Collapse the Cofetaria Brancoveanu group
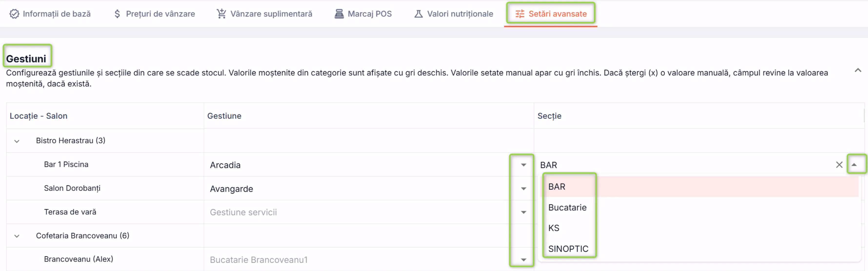This screenshot has height=271, width=868. coord(17,236)
